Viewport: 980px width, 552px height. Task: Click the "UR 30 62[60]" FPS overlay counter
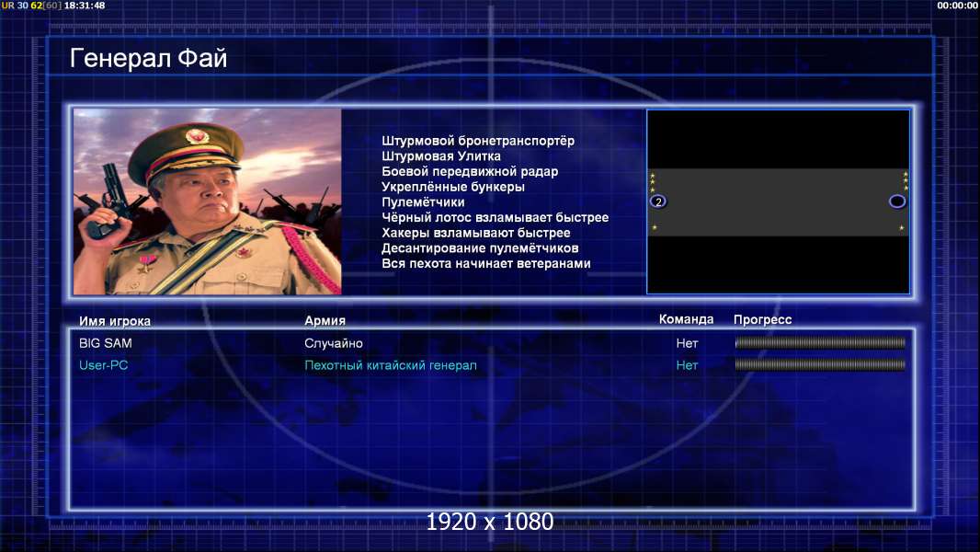31,5
